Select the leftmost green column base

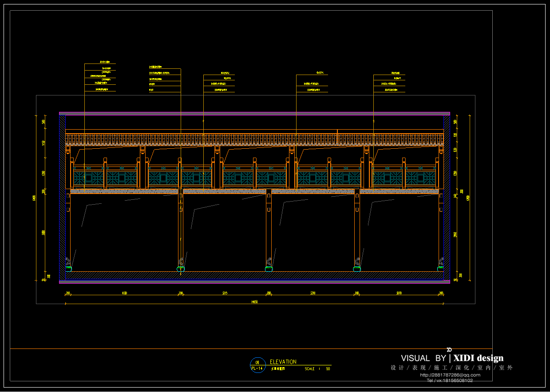[x=69, y=267]
